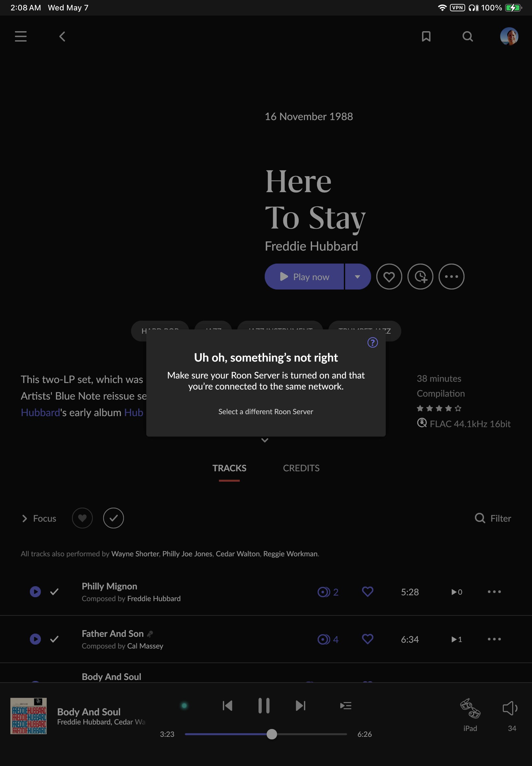Click Select a different Roon Server

pyautogui.click(x=266, y=412)
